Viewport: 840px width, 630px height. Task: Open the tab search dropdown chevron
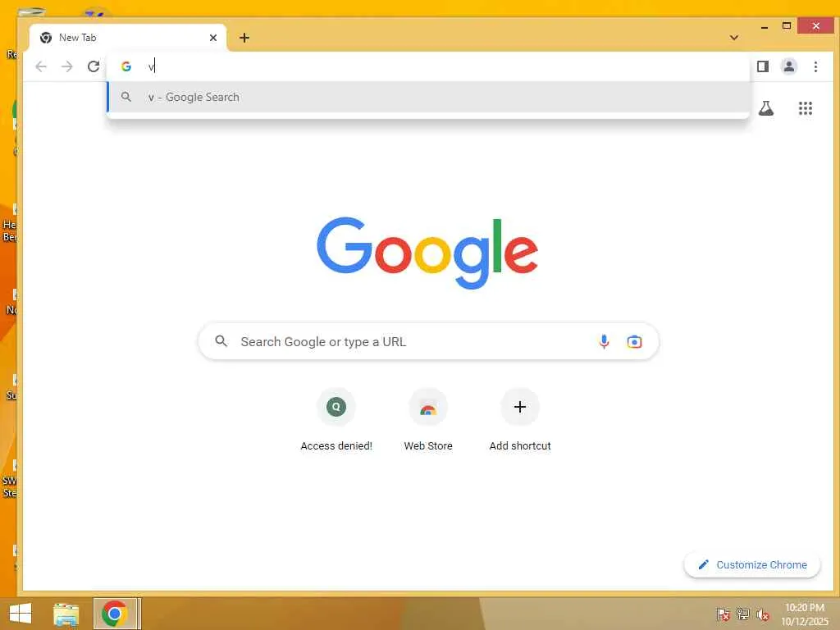coord(734,38)
